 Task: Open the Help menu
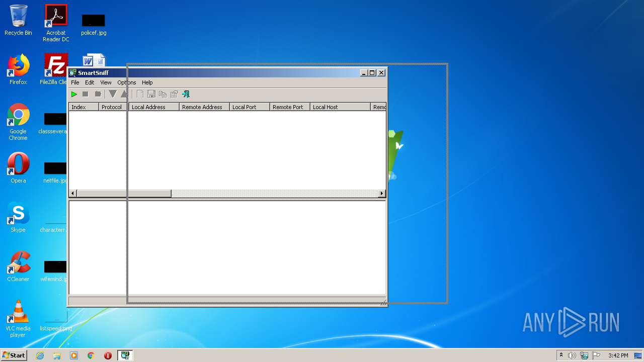(147, 82)
